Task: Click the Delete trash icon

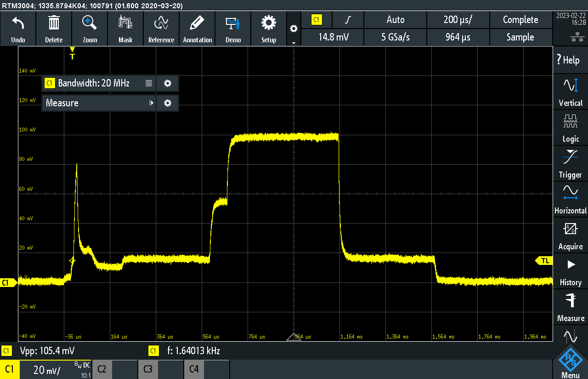Action: tap(54, 23)
